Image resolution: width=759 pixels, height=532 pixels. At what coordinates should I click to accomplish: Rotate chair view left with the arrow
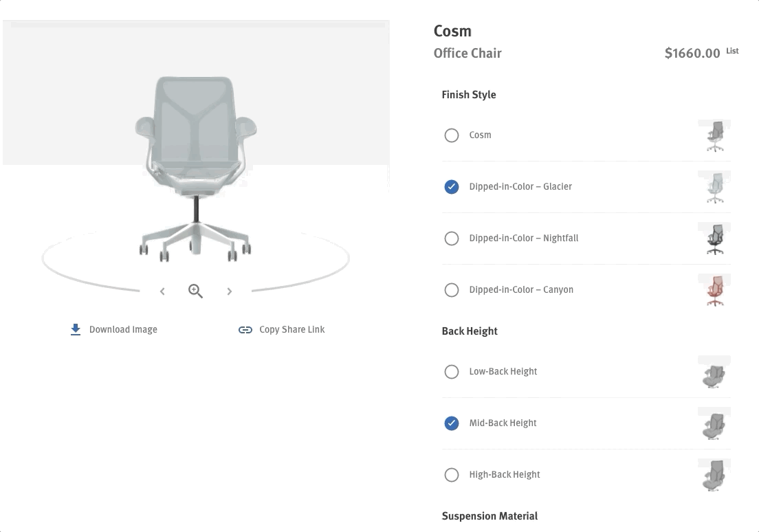pos(162,291)
